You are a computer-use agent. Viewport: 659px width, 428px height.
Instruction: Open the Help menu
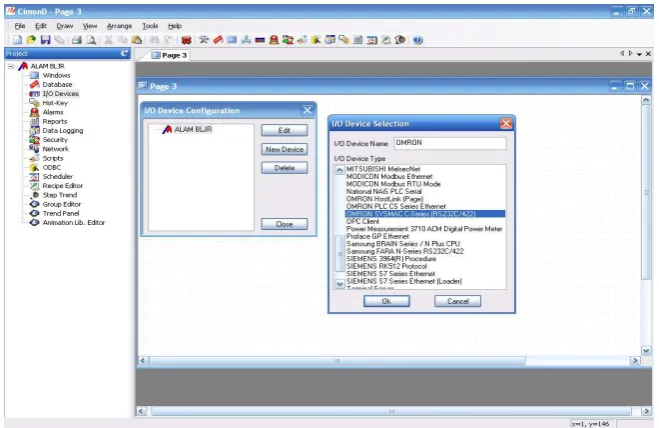coord(175,26)
